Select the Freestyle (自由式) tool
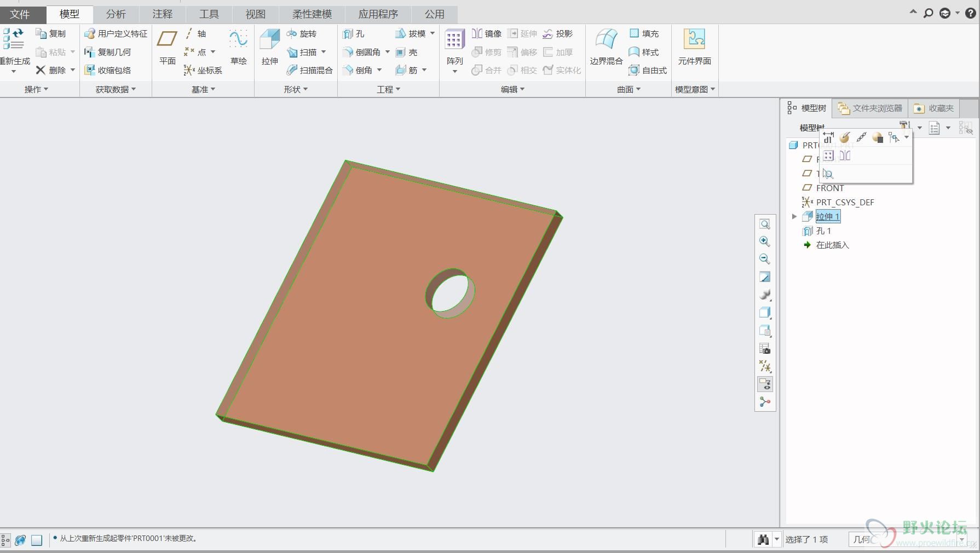Screen dimensions: 980x553 pyautogui.click(x=648, y=70)
